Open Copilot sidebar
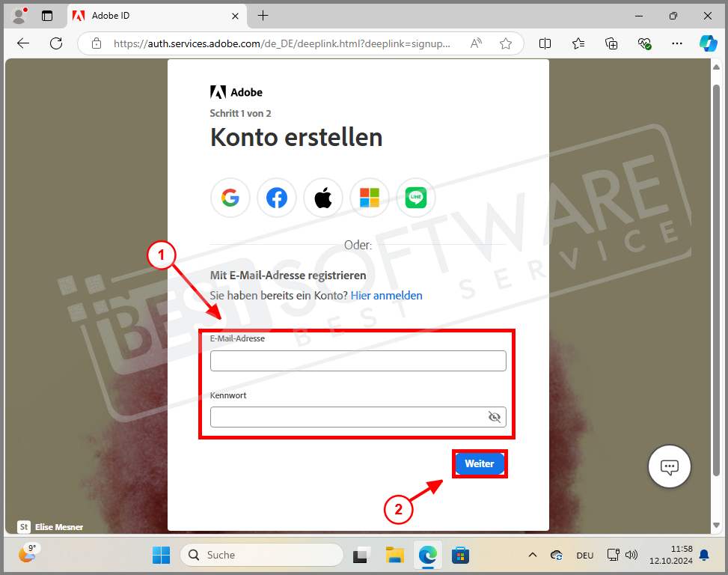Screen dimensions: 728x575 coord(709,43)
